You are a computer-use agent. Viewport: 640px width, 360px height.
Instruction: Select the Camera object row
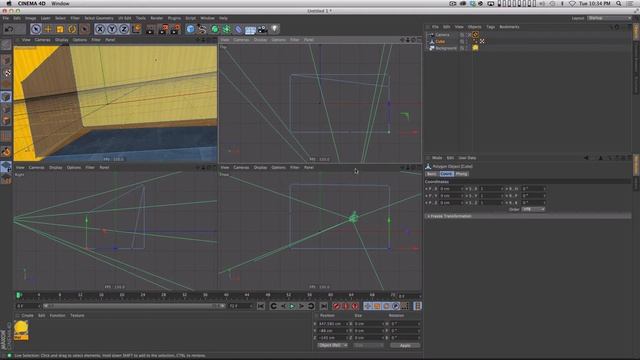(x=442, y=35)
